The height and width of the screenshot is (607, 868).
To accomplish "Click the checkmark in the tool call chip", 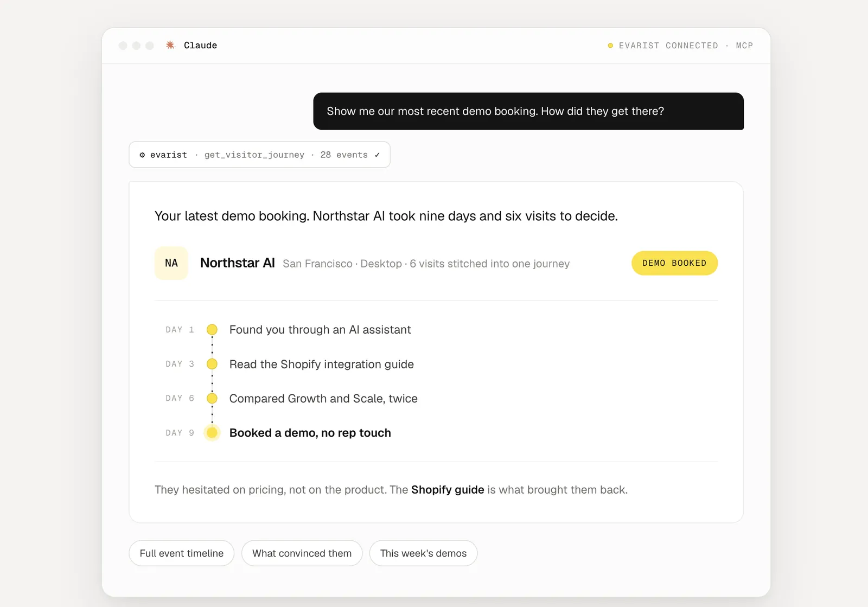I will (x=377, y=155).
